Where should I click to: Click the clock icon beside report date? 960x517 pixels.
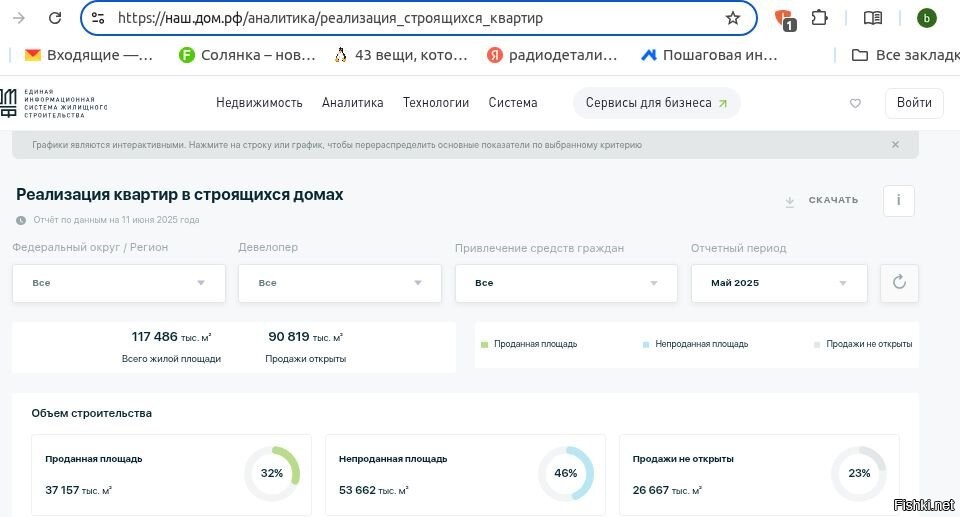pos(21,220)
